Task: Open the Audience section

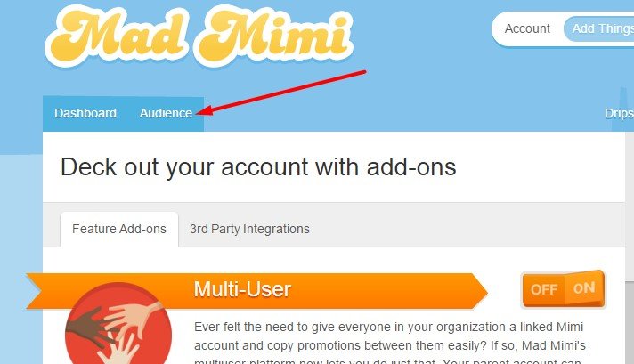Action: click(166, 113)
